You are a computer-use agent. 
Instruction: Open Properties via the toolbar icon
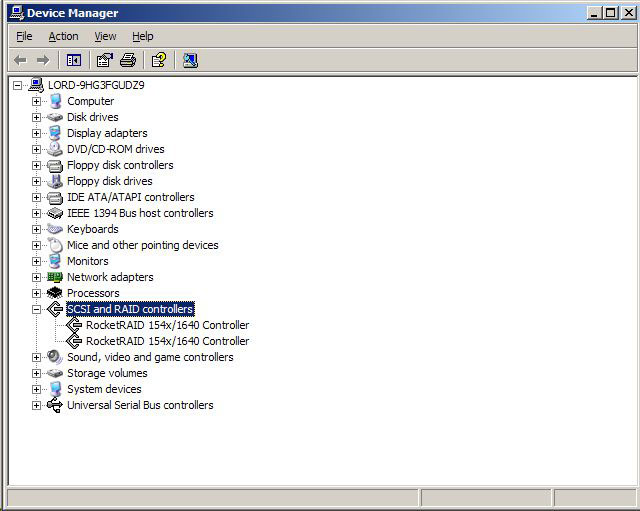coord(104,60)
